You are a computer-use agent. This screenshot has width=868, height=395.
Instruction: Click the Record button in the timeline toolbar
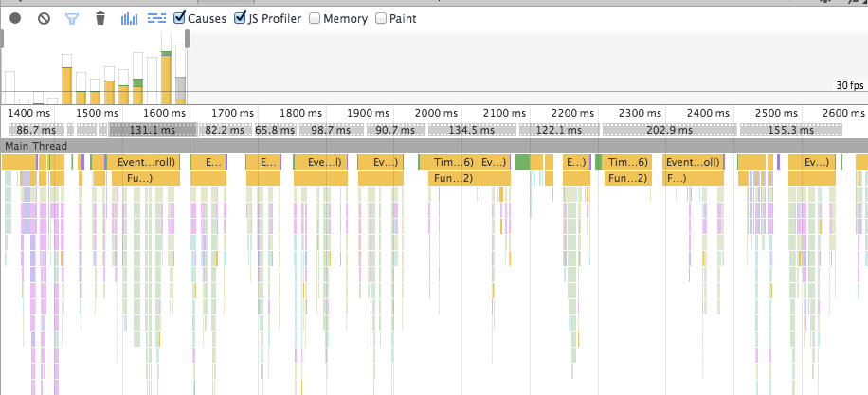coord(15,18)
